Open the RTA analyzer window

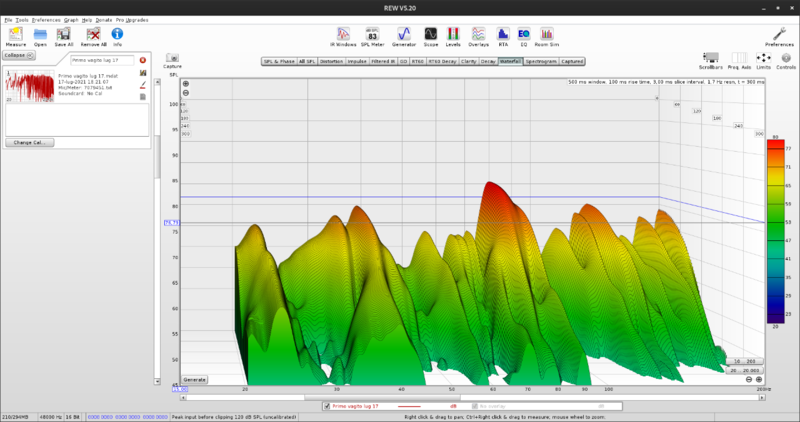pos(503,34)
